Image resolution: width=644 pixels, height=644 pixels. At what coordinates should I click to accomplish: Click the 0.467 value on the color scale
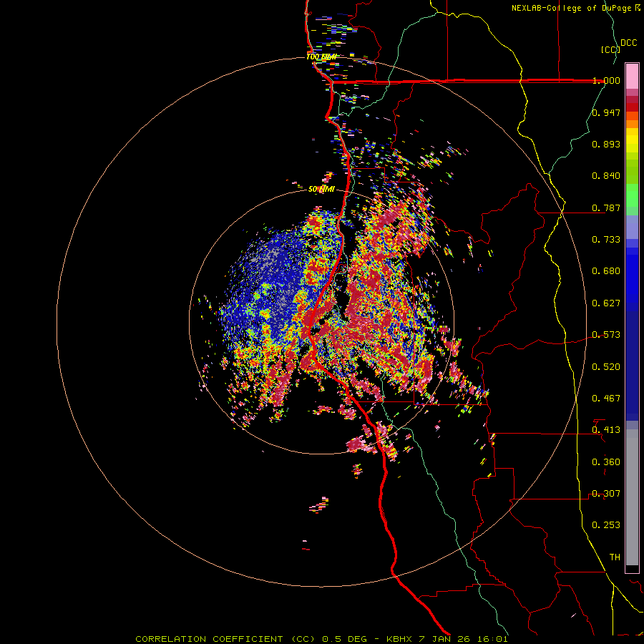coord(606,399)
